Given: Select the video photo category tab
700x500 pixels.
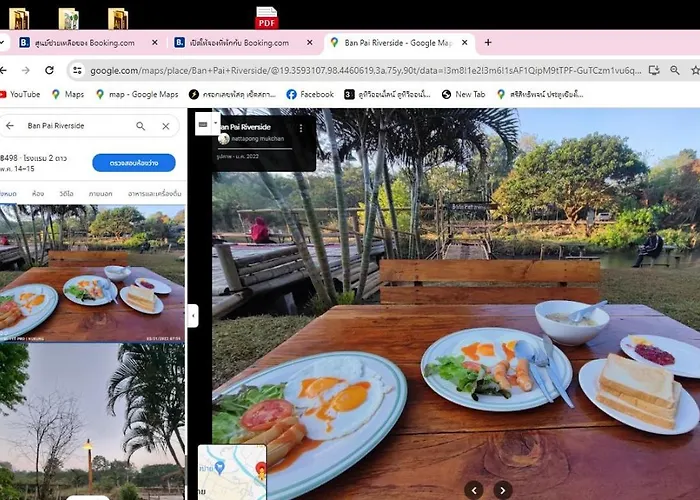Looking at the screenshot, I should coord(66,193).
